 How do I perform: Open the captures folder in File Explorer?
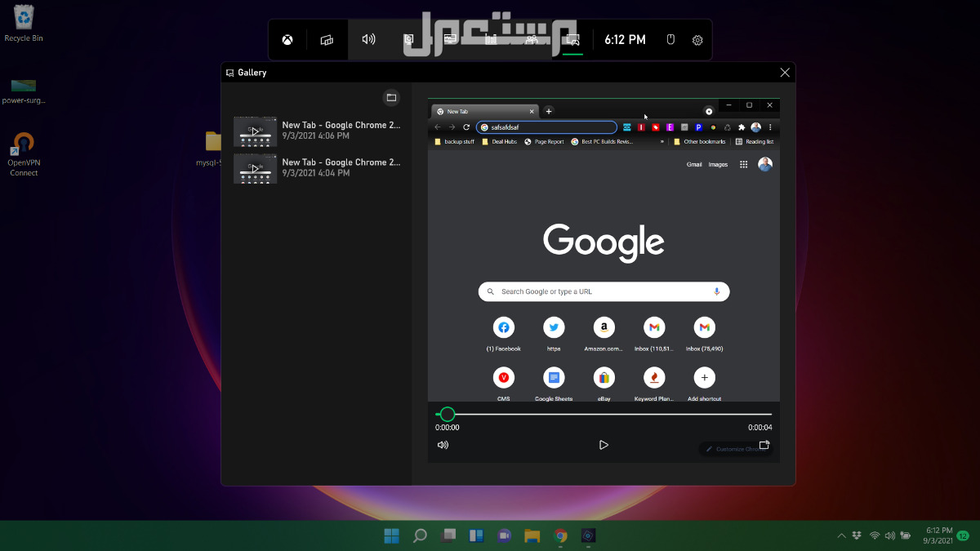(x=391, y=98)
